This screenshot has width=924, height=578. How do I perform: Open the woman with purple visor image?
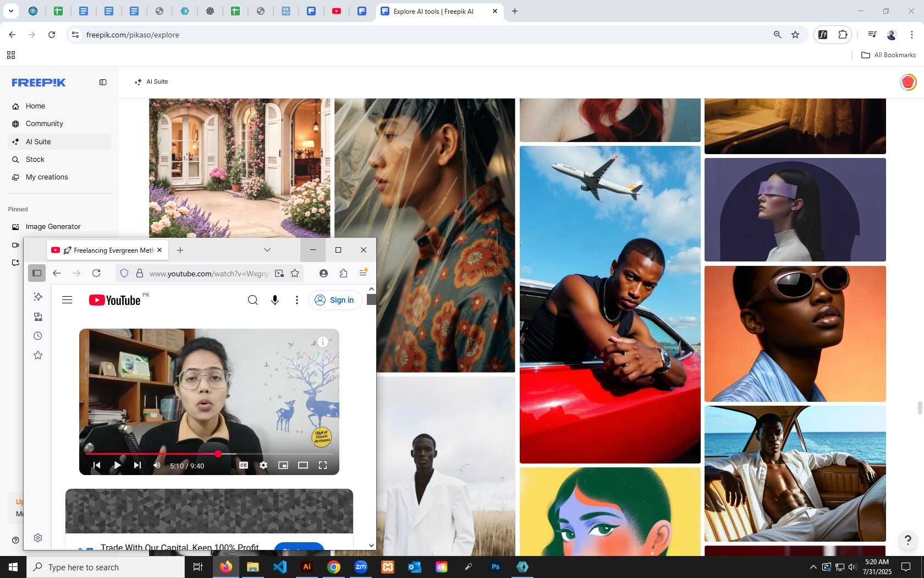coord(795,210)
